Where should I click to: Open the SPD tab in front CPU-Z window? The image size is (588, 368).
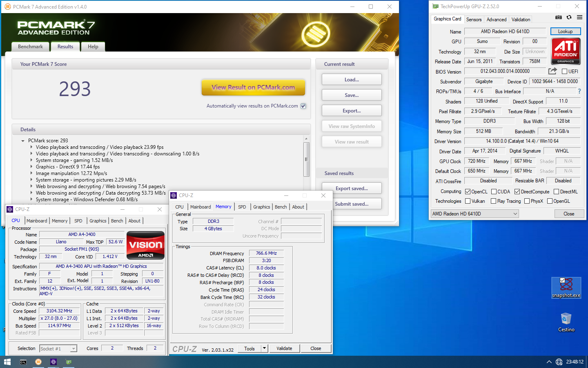(x=242, y=207)
